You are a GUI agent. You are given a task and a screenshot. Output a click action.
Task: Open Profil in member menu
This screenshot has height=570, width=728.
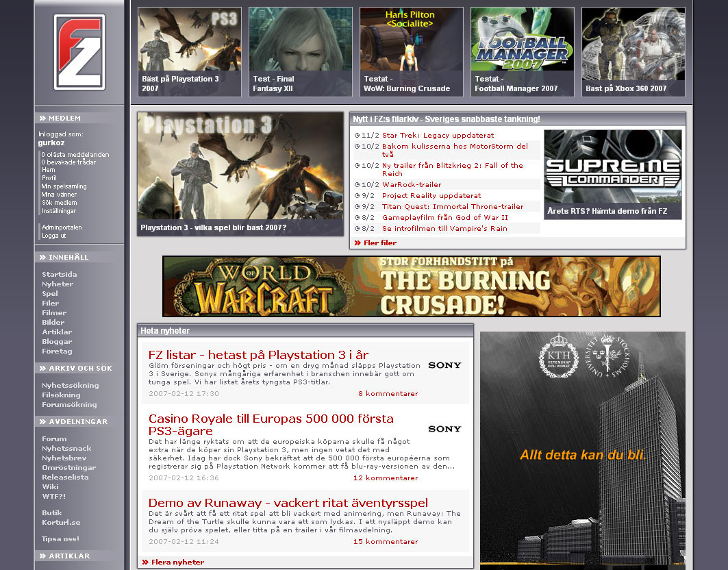click(x=49, y=178)
